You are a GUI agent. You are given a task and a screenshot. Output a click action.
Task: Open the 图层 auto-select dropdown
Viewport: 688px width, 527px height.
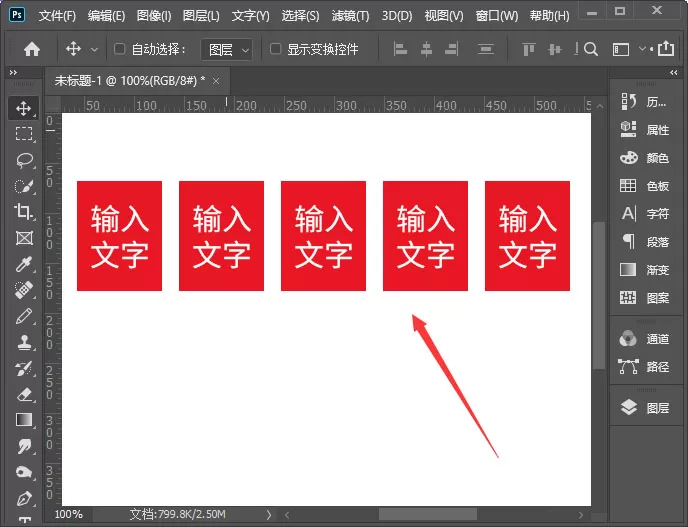click(226, 49)
